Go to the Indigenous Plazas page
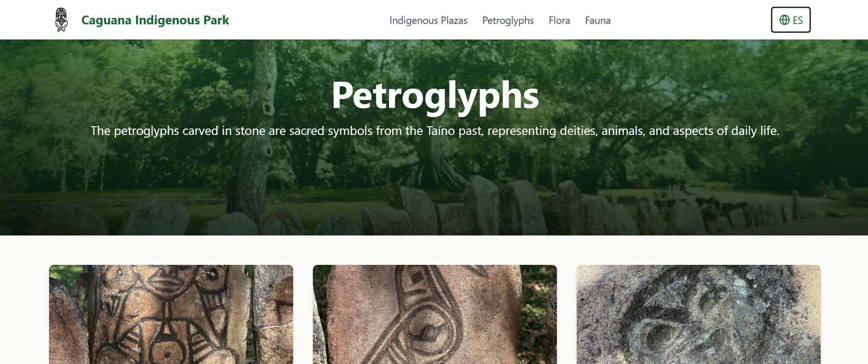 click(x=428, y=21)
